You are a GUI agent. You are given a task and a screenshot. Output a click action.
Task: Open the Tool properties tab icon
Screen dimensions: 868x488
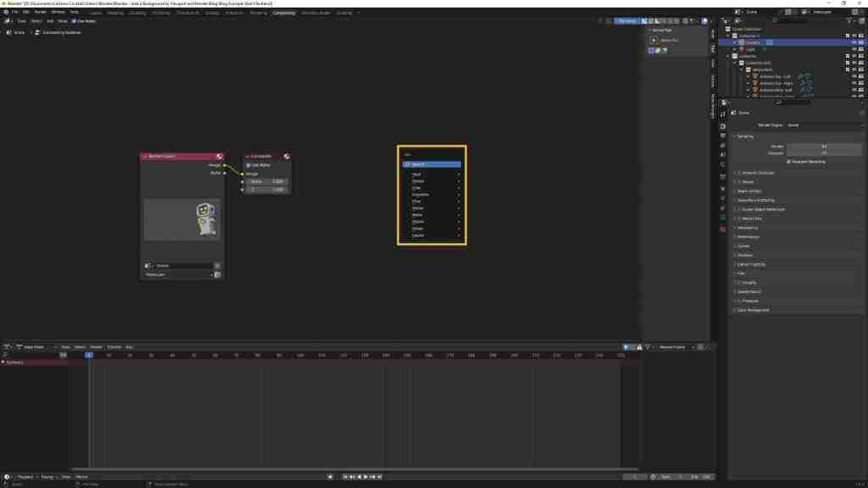[x=722, y=115]
